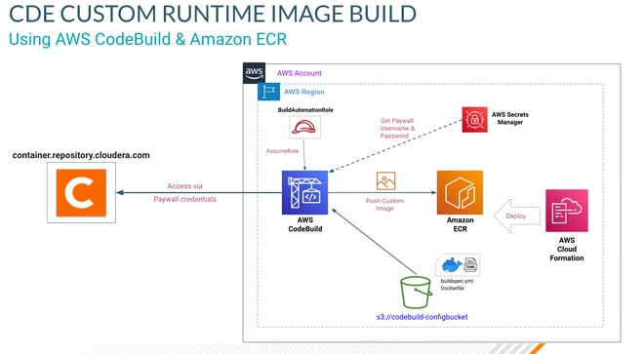Select the AWS CodeBuild icon
Screen dimensions: 644x354
(304, 193)
